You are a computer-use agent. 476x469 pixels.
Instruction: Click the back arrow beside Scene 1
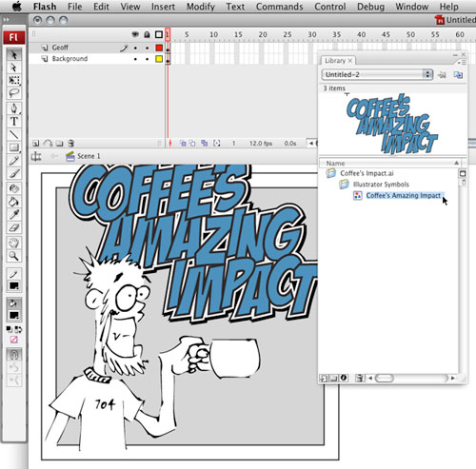54,156
